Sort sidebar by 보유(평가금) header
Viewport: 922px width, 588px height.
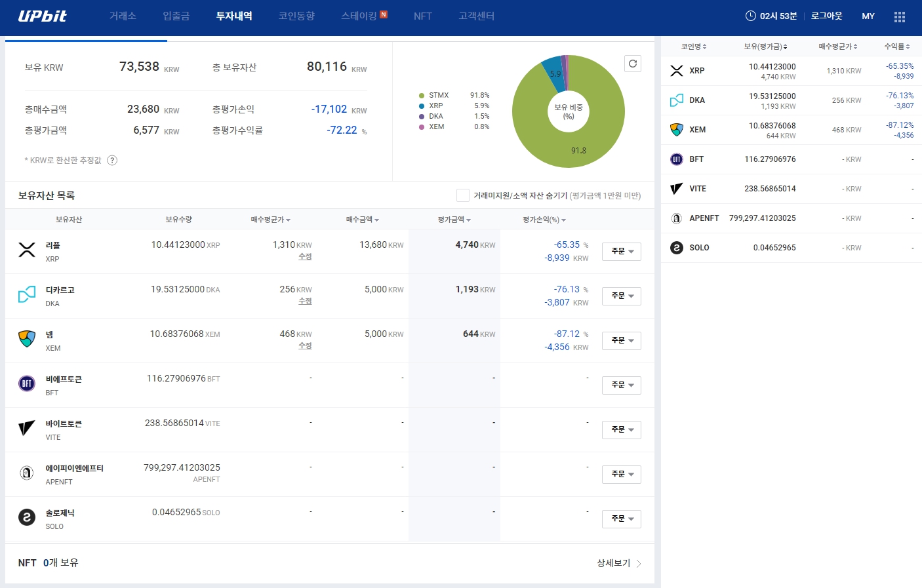(x=766, y=47)
